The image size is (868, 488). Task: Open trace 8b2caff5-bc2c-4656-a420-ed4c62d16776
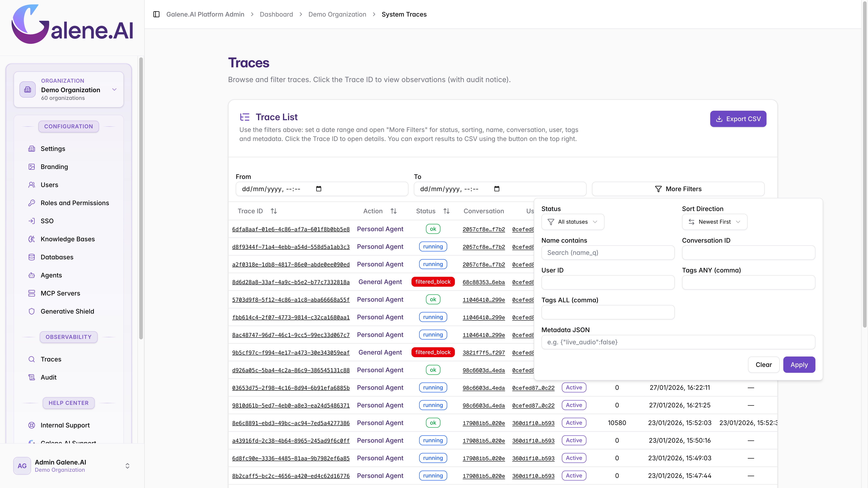pos(291,476)
